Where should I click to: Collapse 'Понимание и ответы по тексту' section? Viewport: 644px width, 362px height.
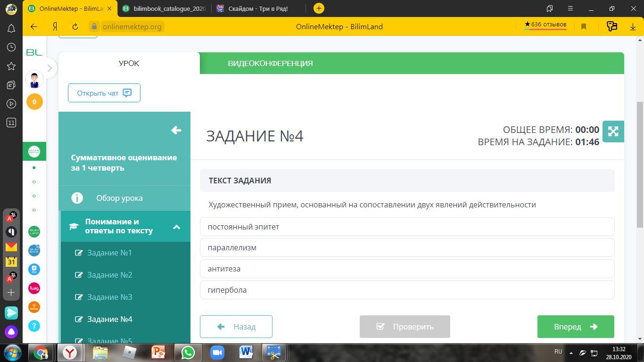point(176,227)
